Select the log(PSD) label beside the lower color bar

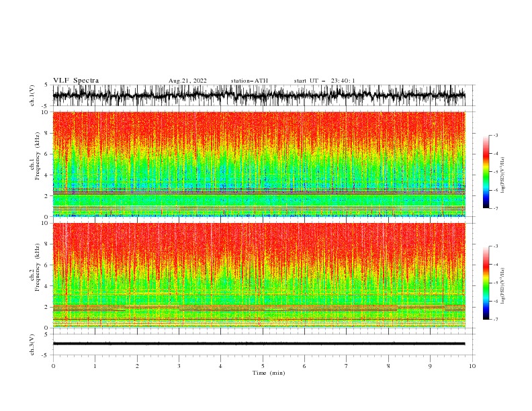point(502,286)
